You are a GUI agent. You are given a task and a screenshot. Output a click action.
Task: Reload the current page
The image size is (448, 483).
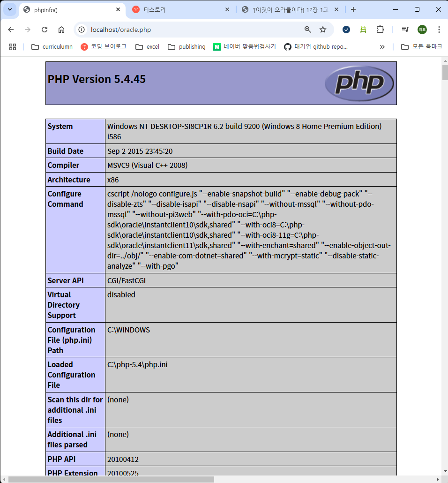(45, 30)
